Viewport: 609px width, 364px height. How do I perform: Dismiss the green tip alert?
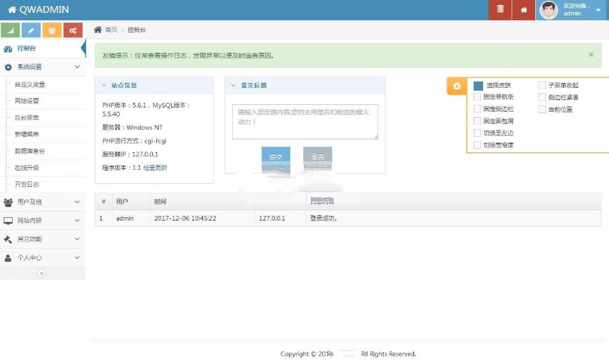tap(591, 55)
